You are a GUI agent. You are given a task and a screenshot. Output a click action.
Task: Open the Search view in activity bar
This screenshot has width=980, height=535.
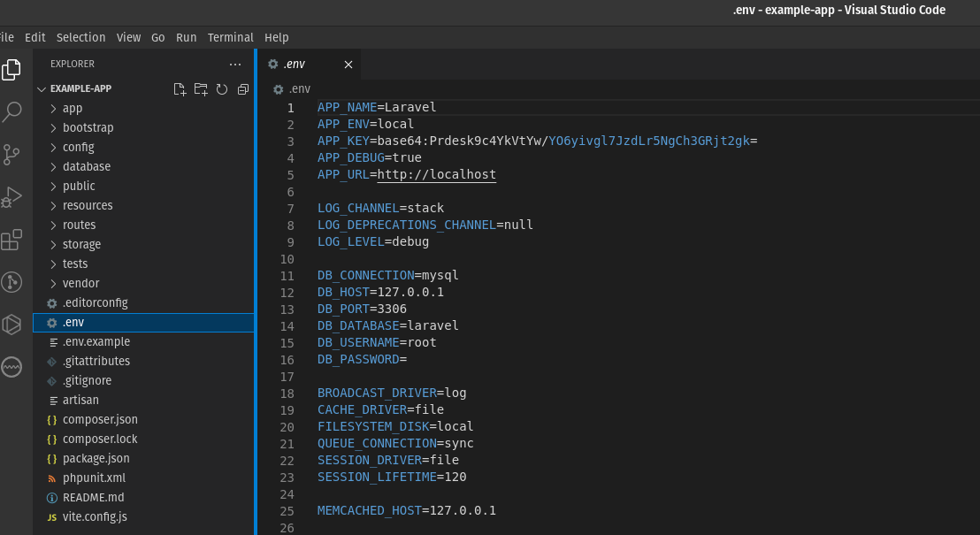(11, 111)
